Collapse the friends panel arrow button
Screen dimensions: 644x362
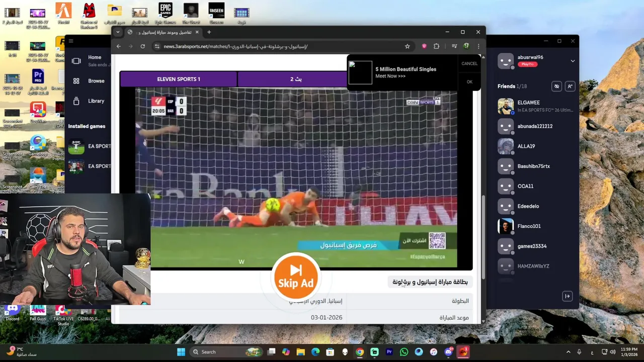(567, 296)
